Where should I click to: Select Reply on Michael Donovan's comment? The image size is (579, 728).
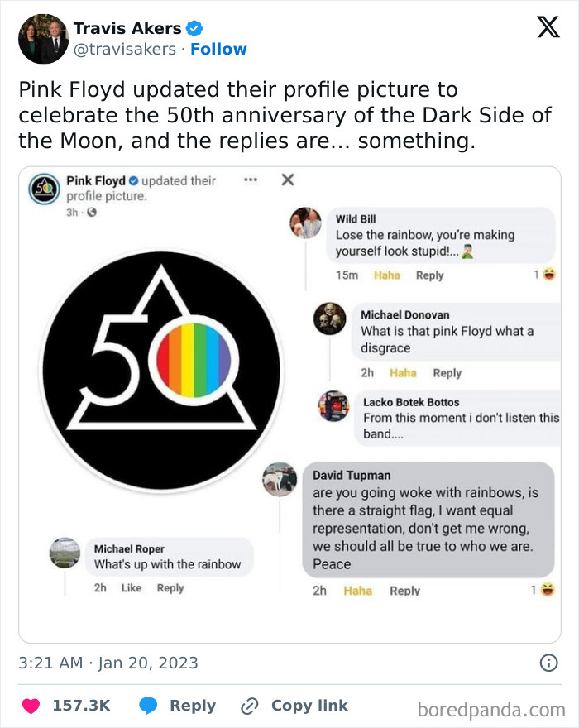[x=447, y=372]
